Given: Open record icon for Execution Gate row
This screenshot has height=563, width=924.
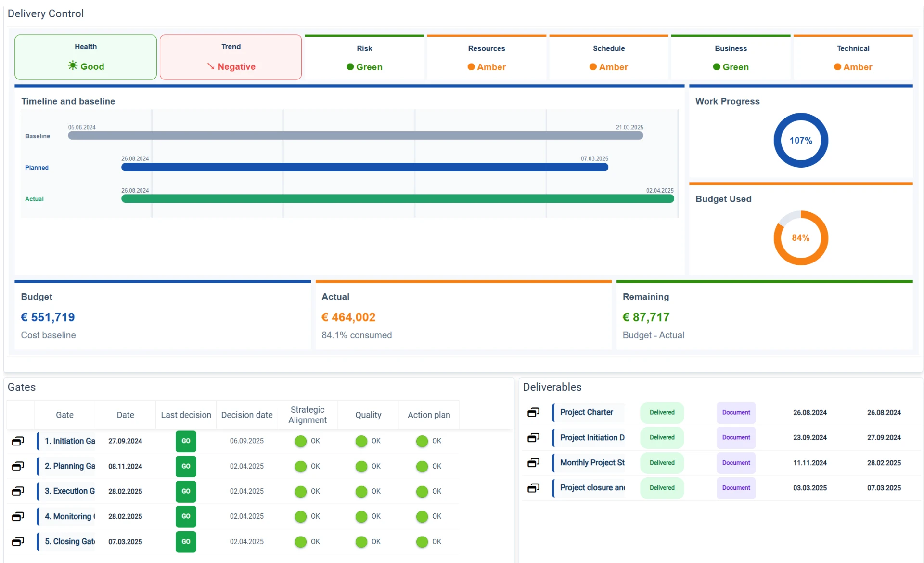Looking at the screenshot, I should coord(18,491).
